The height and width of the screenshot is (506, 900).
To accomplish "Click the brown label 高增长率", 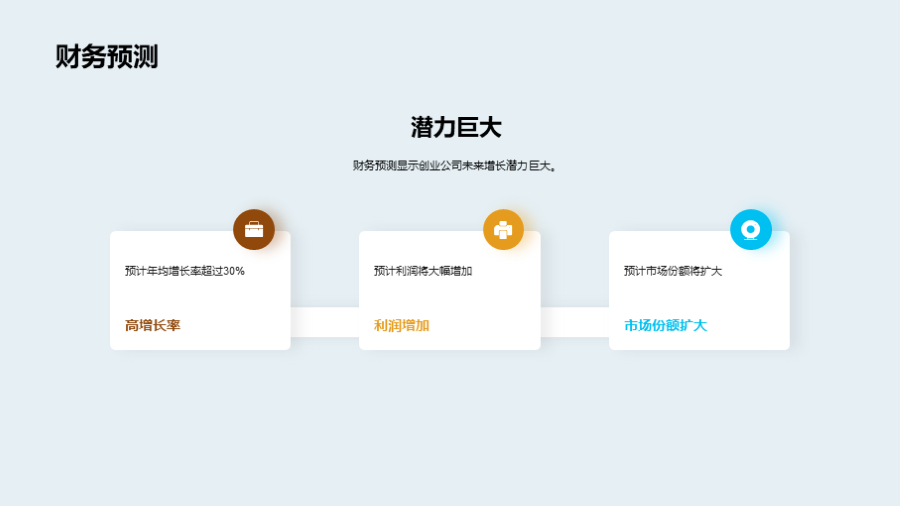I will coord(152,326).
